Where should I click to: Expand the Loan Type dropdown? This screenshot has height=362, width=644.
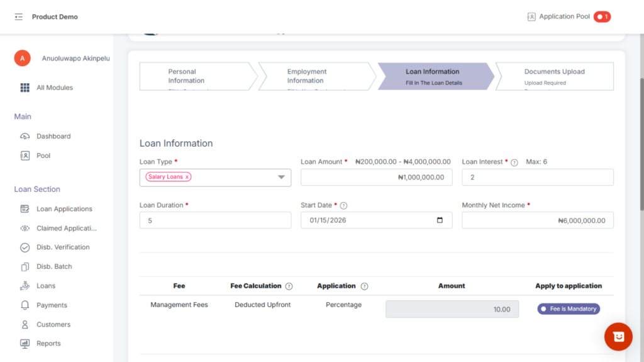[282, 178]
